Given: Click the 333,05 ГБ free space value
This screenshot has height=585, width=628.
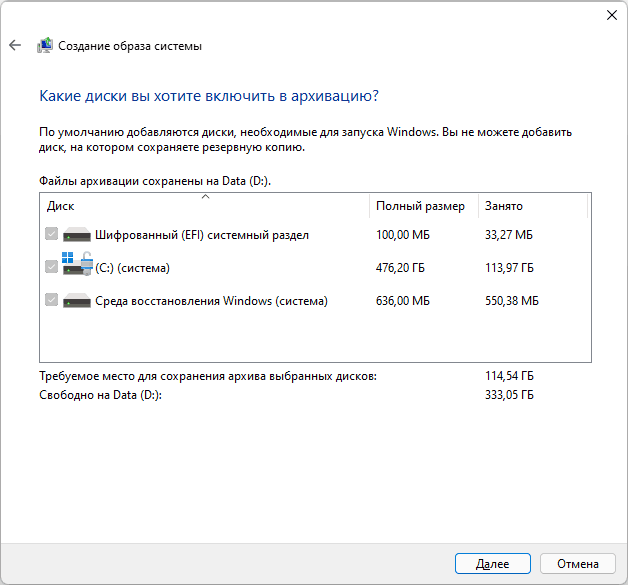Looking at the screenshot, I should [x=509, y=395].
